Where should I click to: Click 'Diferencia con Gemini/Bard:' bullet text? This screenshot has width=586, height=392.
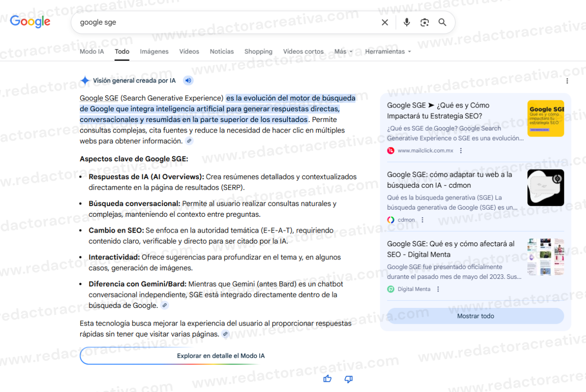click(137, 284)
